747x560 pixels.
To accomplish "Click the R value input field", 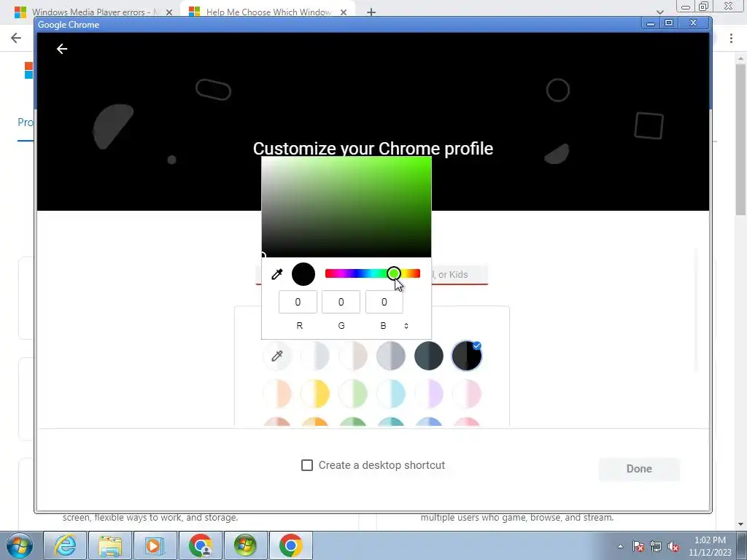I will pyautogui.click(x=298, y=302).
